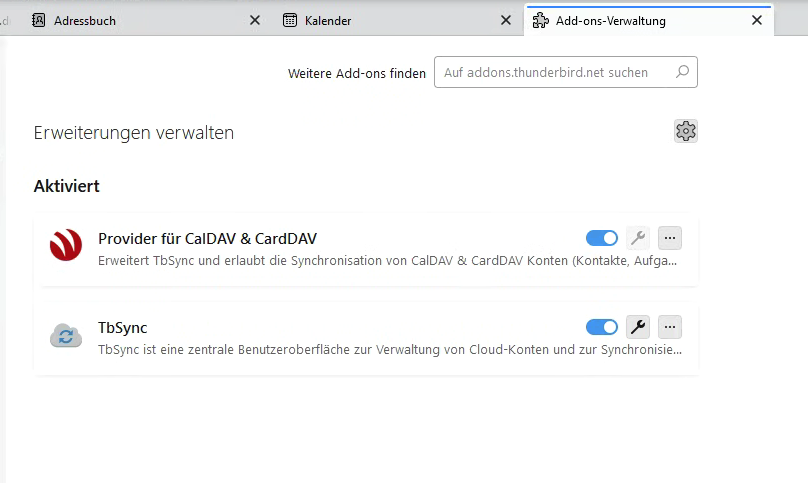Open settings wrench for CalDAV & CardDAV provider

click(x=637, y=238)
